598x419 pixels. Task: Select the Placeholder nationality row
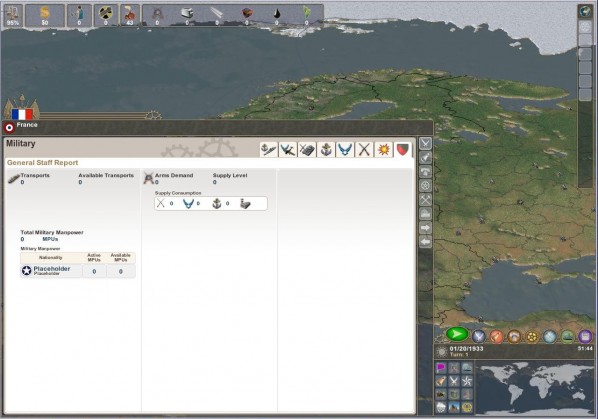coord(78,271)
